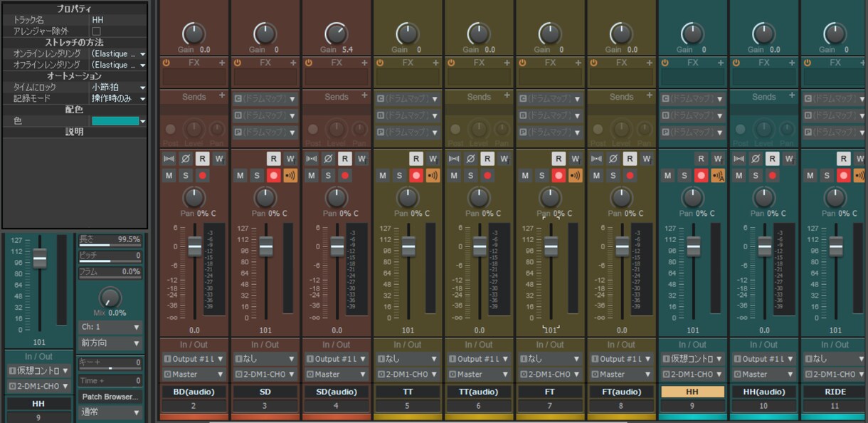Toggle read automation on HH(audio) strip
The height and width of the screenshot is (423, 868).
772,159
